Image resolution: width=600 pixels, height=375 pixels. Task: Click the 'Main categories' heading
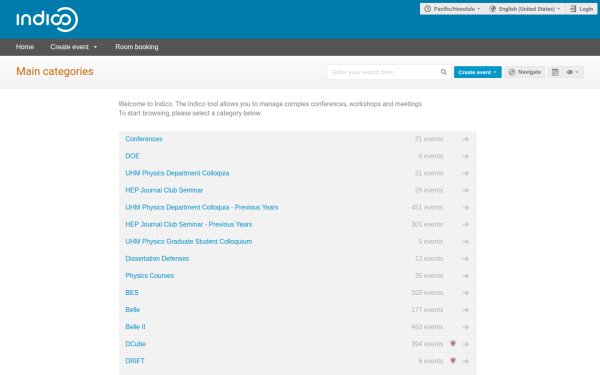click(55, 72)
